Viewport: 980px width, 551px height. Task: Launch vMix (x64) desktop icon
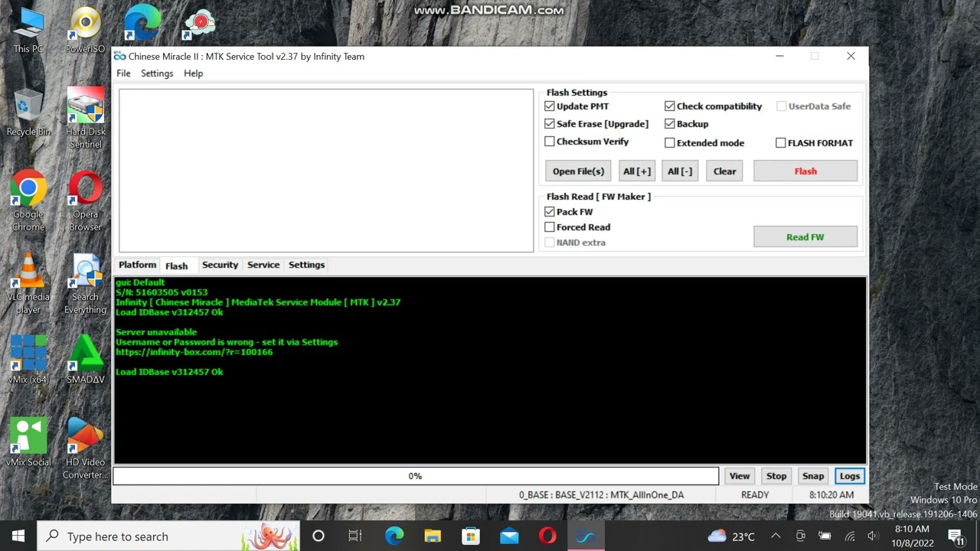28,360
